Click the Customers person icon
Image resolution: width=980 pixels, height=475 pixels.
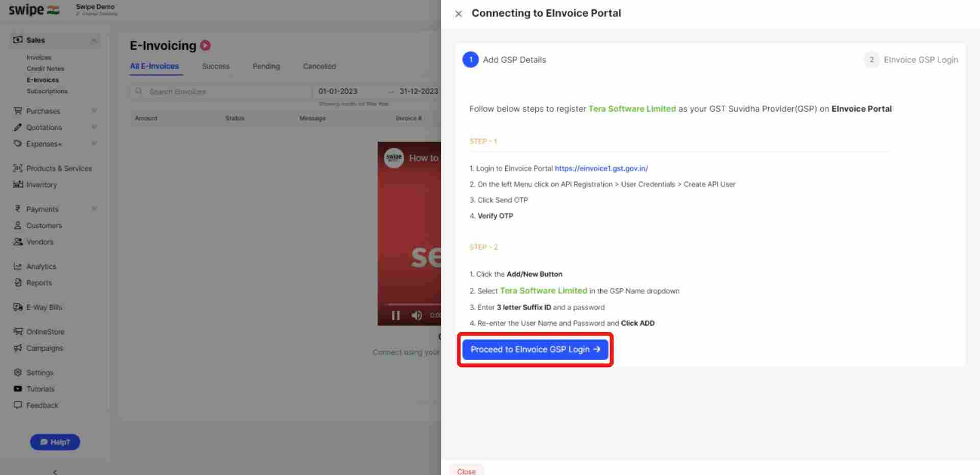click(18, 225)
